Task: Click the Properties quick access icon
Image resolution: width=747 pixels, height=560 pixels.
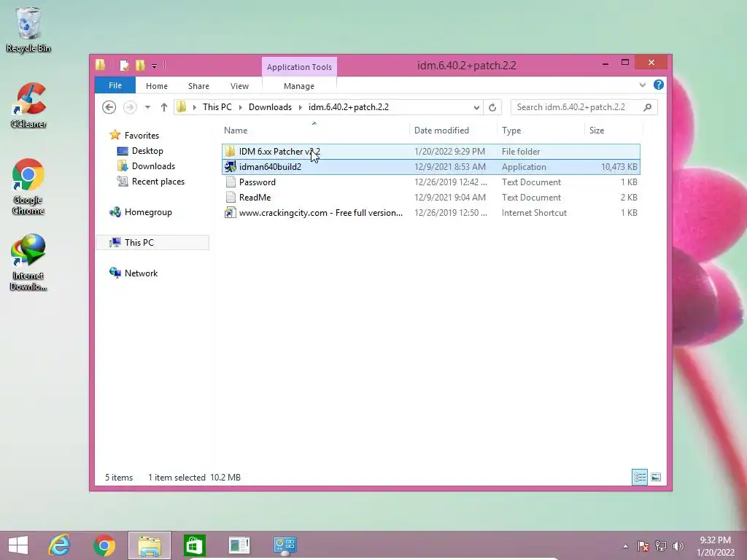Action: pyautogui.click(x=124, y=65)
